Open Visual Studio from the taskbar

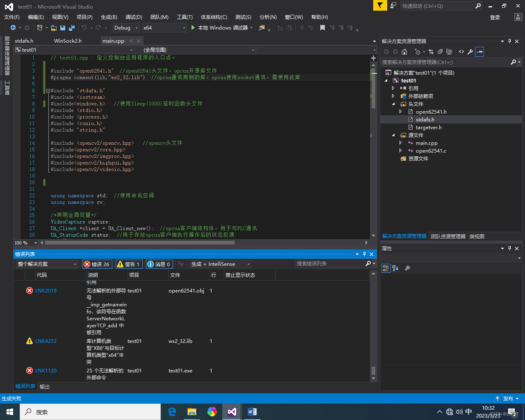point(232,412)
